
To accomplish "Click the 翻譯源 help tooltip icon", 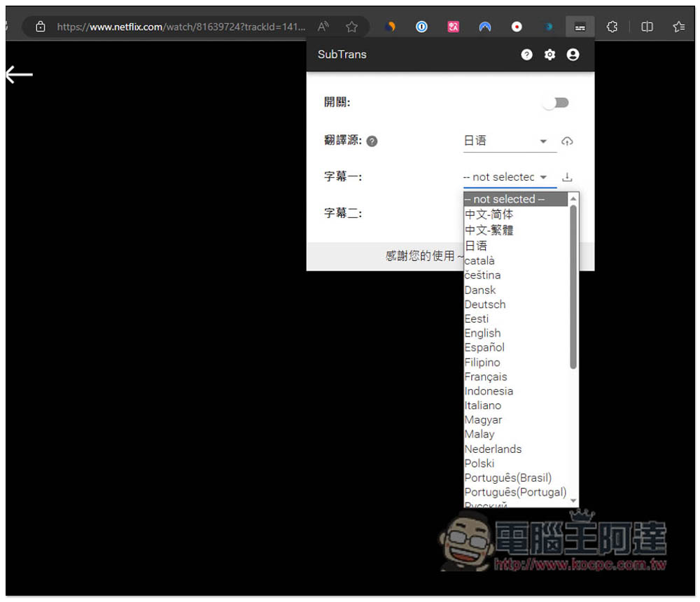I will pyautogui.click(x=372, y=141).
